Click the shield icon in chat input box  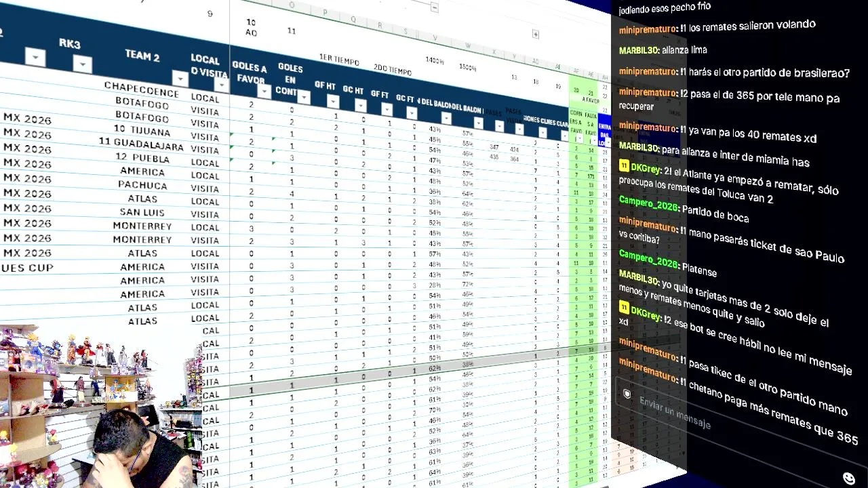[x=627, y=394]
